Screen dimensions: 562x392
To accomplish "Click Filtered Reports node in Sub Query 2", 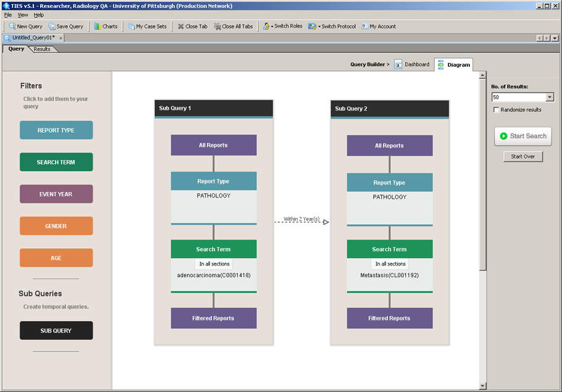I will click(x=390, y=318).
